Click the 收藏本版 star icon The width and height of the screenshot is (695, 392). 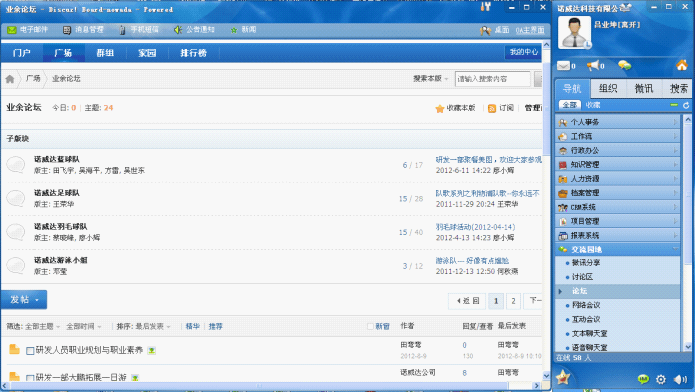pyautogui.click(x=440, y=108)
